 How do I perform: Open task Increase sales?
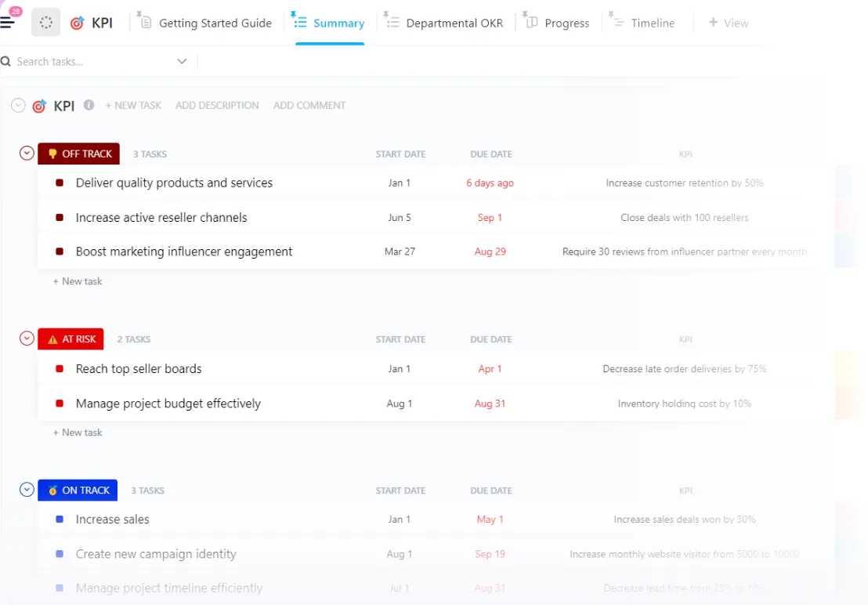coord(112,520)
